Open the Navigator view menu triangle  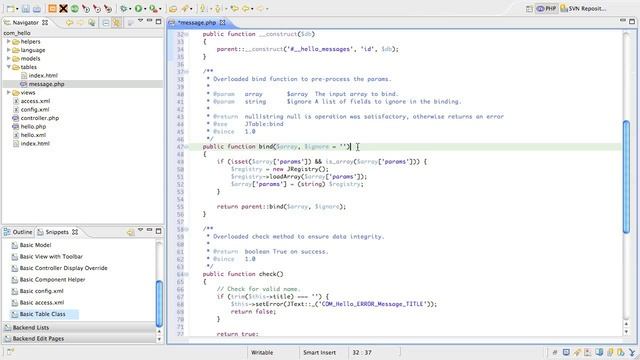pyautogui.click(x=140, y=20)
